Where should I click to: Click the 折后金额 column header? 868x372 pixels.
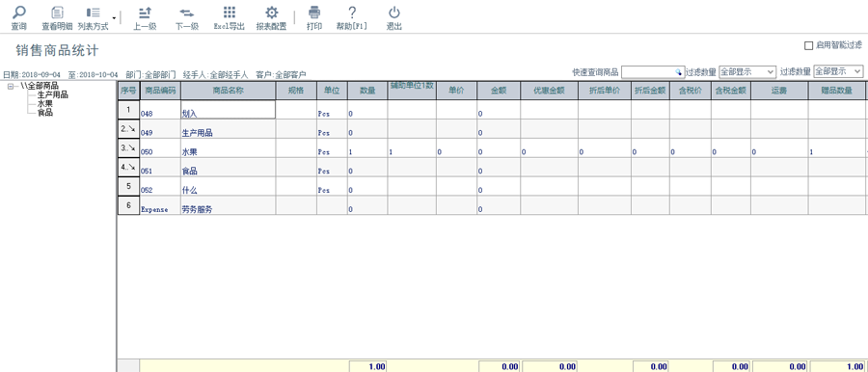(650, 91)
